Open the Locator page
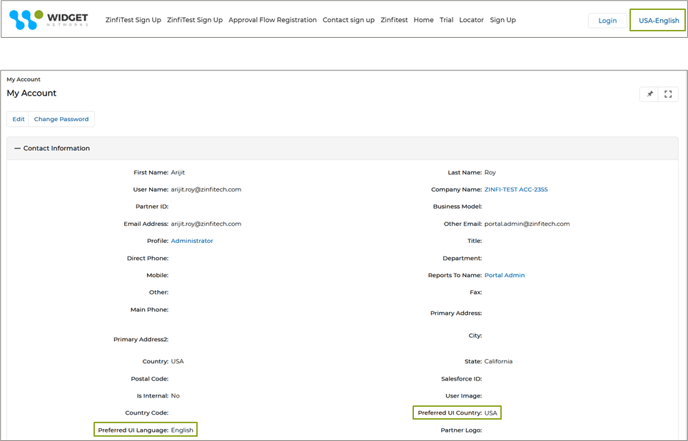Screen dimensions: 688x441 (x=471, y=20)
